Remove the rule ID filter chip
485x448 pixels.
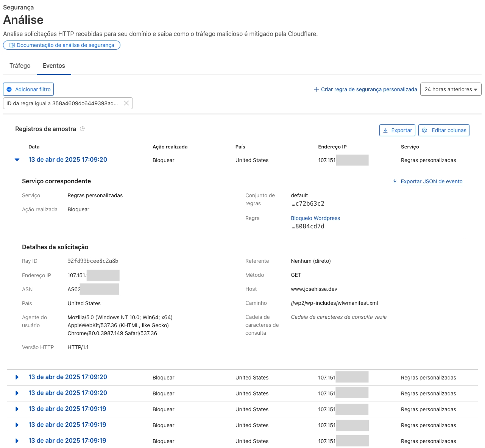pyautogui.click(x=126, y=103)
